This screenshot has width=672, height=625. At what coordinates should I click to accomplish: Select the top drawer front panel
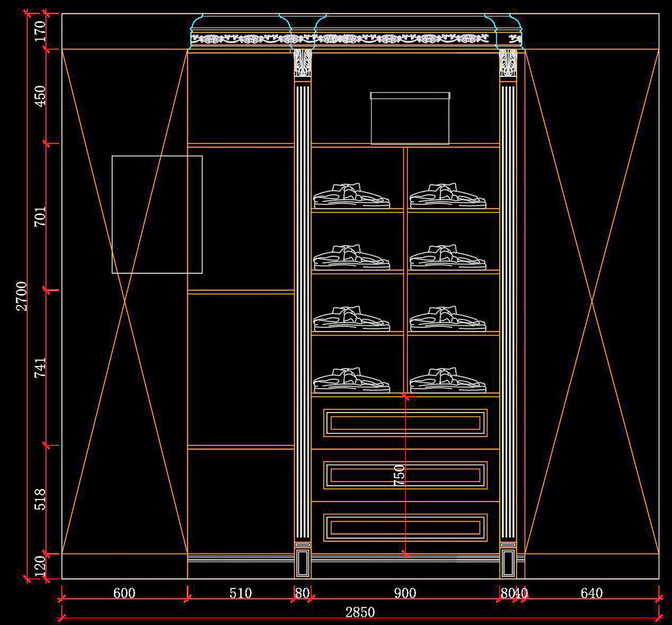405,423
